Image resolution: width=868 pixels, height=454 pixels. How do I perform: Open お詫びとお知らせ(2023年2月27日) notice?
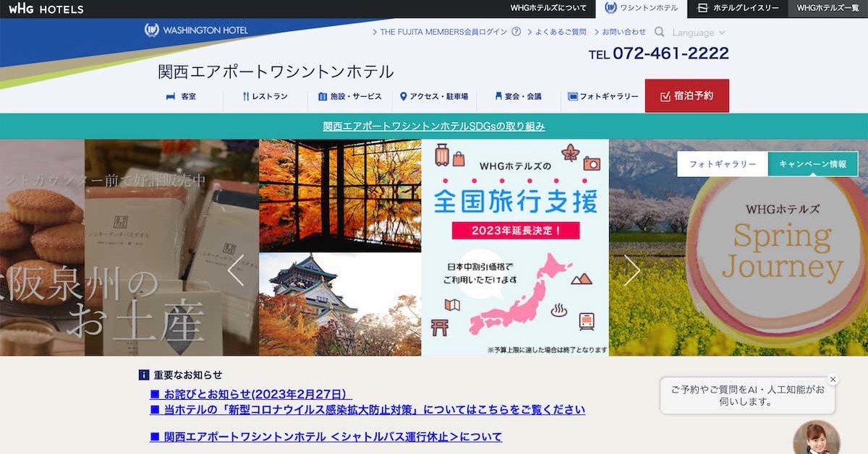click(251, 394)
